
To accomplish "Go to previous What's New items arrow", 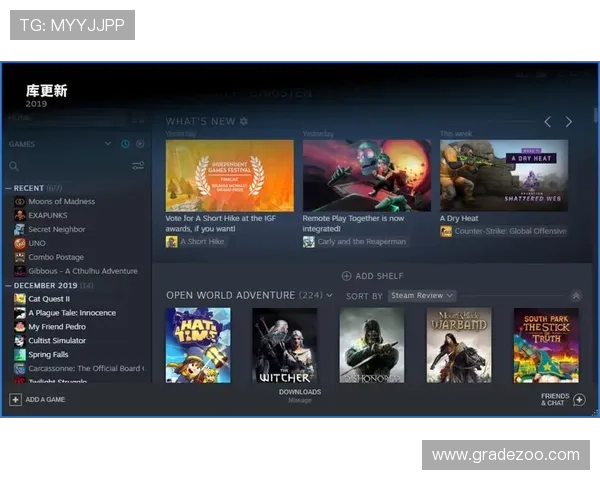I will (548, 122).
